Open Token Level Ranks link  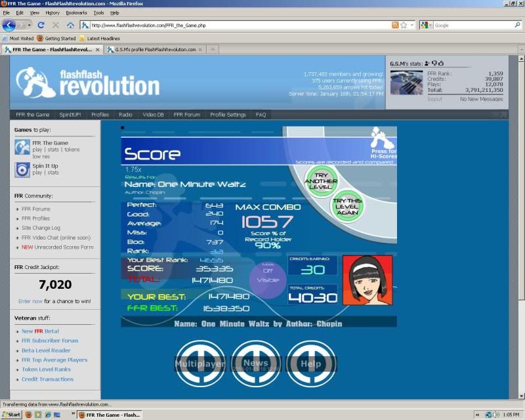pyautogui.click(x=46, y=369)
